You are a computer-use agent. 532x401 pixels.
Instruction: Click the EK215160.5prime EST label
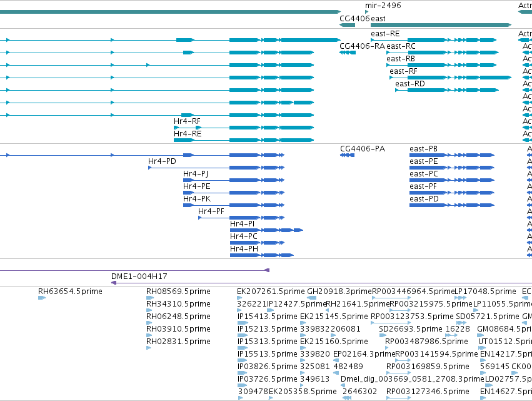coord(334,342)
